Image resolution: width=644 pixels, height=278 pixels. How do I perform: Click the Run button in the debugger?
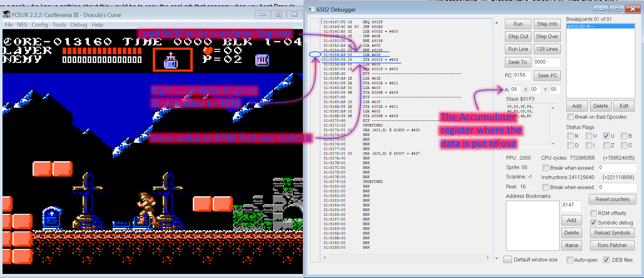pyautogui.click(x=518, y=24)
